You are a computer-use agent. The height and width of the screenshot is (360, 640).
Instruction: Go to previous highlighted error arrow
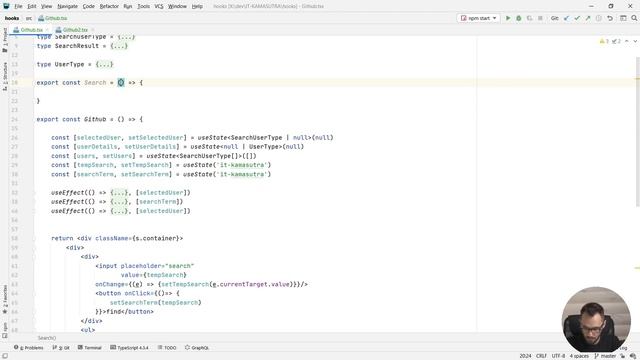click(x=627, y=41)
